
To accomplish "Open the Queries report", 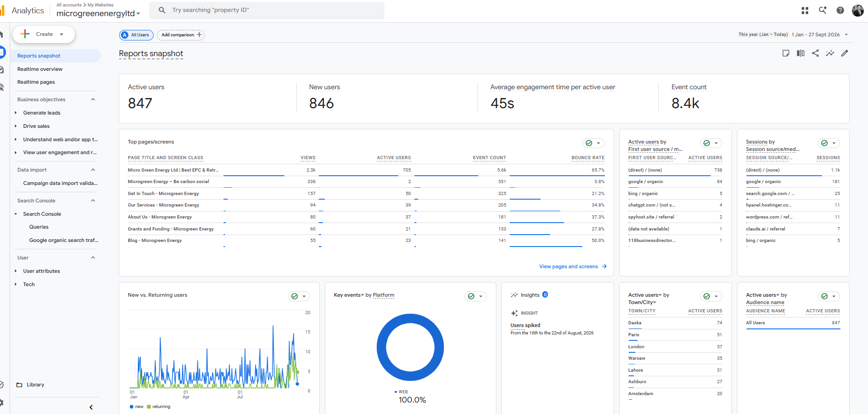I will click(x=39, y=227).
